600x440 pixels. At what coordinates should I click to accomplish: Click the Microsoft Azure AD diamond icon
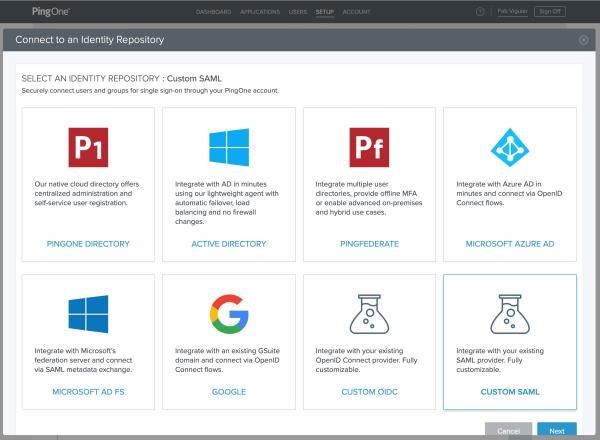(x=510, y=147)
